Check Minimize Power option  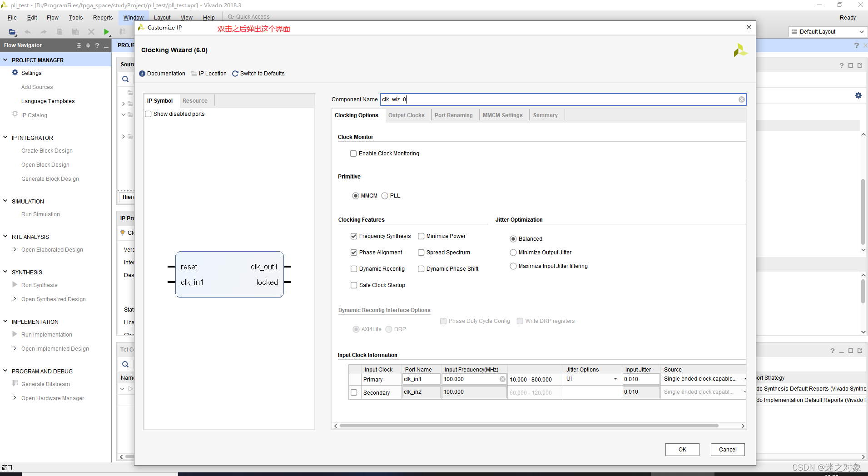point(421,236)
